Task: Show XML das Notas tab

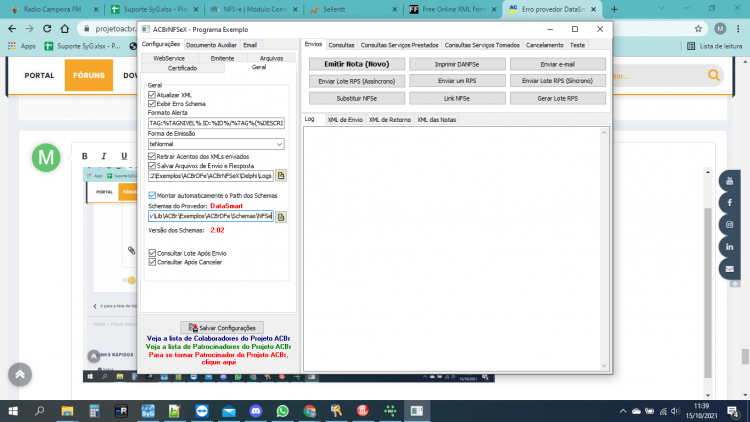Action: (x=436, y=120)
